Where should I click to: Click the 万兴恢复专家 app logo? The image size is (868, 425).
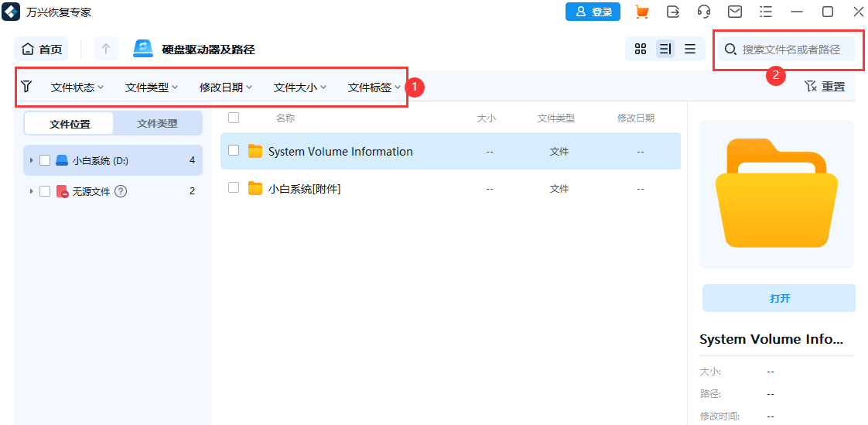point(11,12)
